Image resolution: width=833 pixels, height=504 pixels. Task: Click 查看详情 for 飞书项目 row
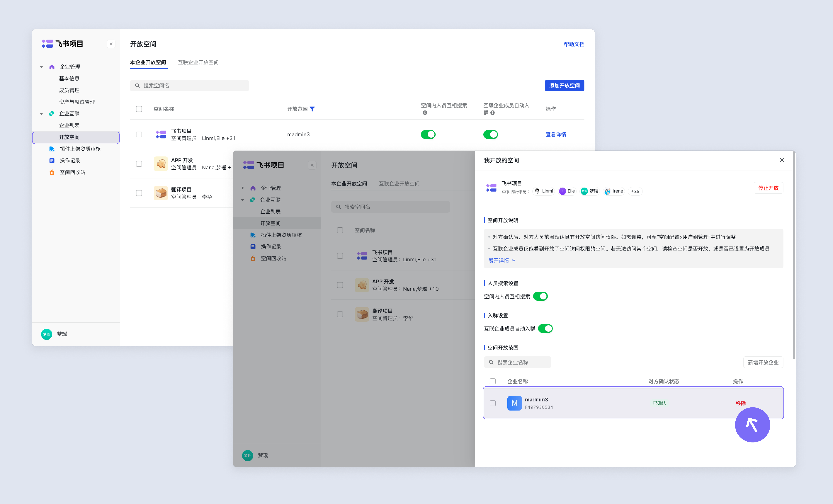pos(556,134)
